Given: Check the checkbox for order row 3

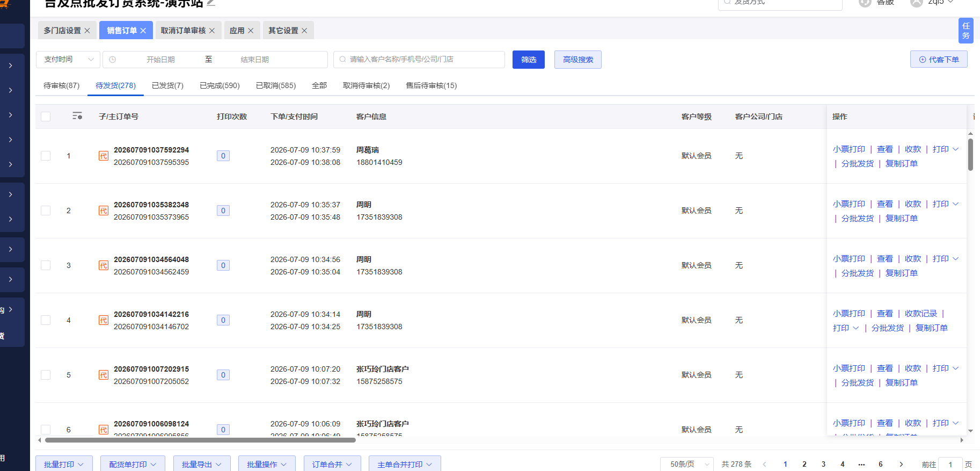Looking at the screenshot, I should pos(46,265).
